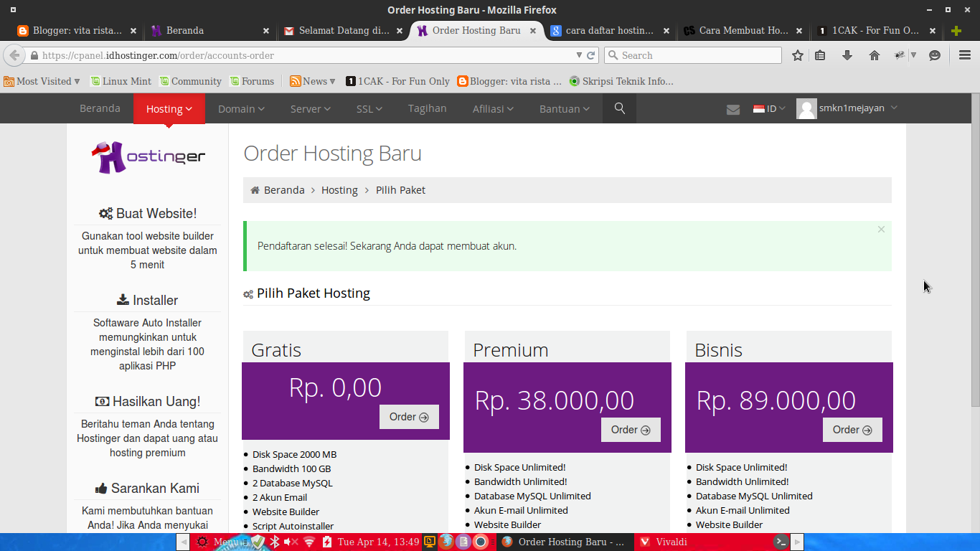
Task: Click the padlock site identity icon
Action: pos(34,55)
